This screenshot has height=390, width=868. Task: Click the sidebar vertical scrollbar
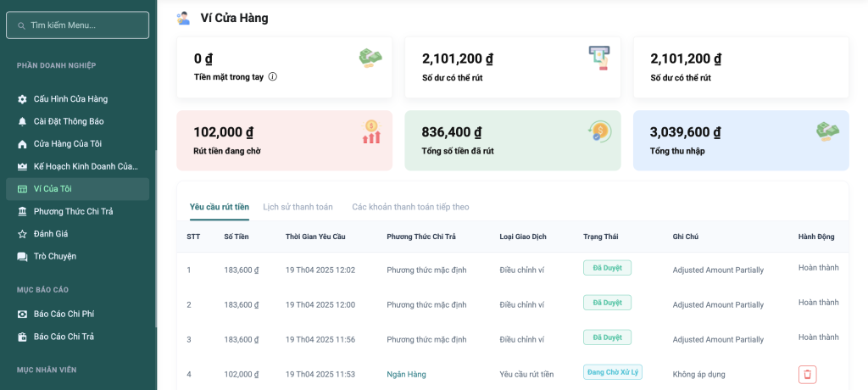(x=156, y=239)
